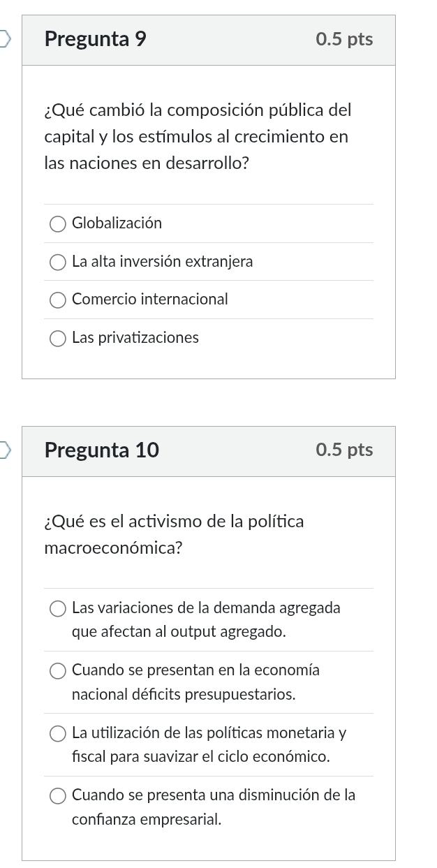Click the question text about composición pública del capital
The image size is (437, 868).
pyautogui.click(x=196, y=137)
